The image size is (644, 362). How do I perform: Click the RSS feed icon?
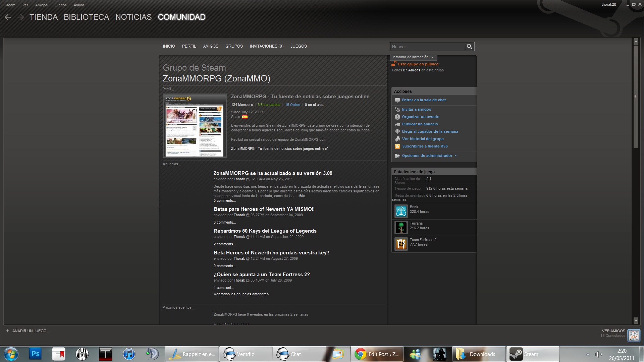(x=397, y=146)
